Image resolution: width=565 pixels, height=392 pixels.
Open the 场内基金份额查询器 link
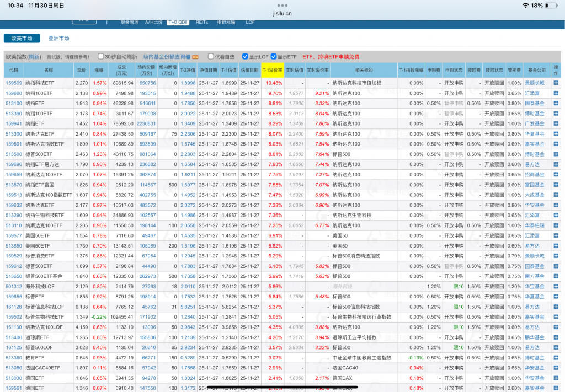pos(166,57)
